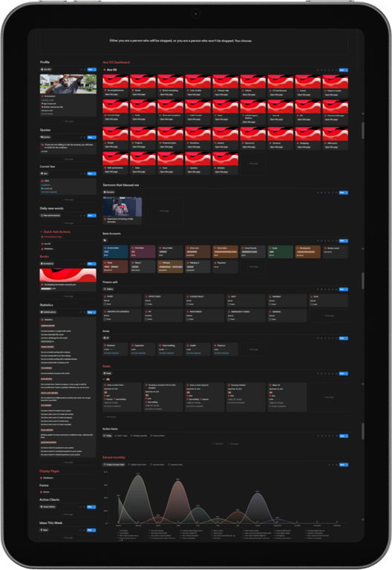Image resolution: width=392 pixels, height=570 pixels.
Task: Click the Questions page icon
Action: [x=188, y=142]
